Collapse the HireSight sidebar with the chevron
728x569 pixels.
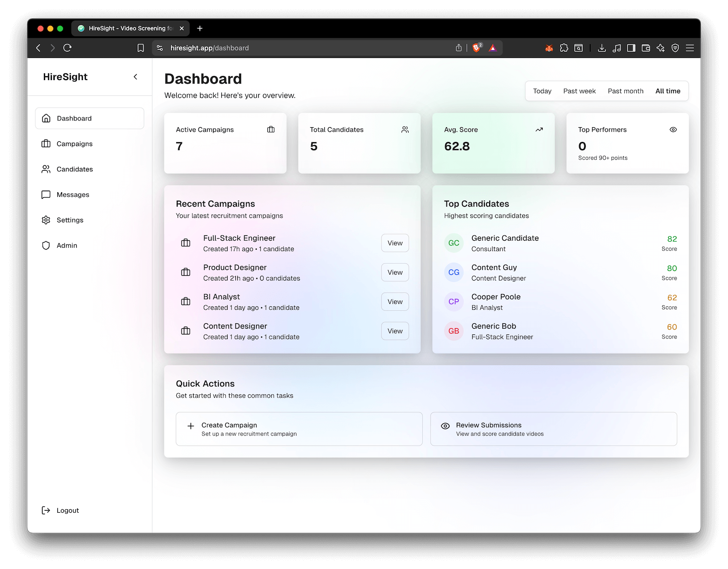(135, 77)
